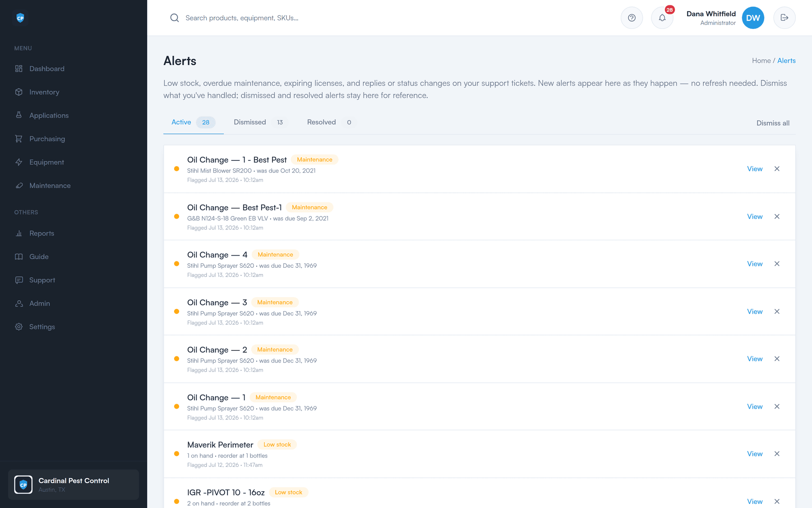This screenshot has height=508, width=812.
Task: Click the Inventory box icon
Action: pos(19,92)
